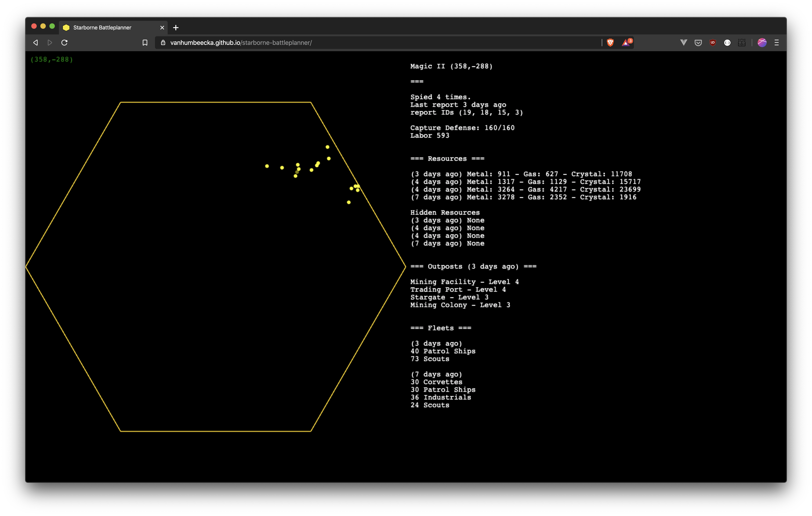Click '=== Outposts (3 days ago) ===' header
The width and height of the screenshot is (812, 516).
pos(473,267)
